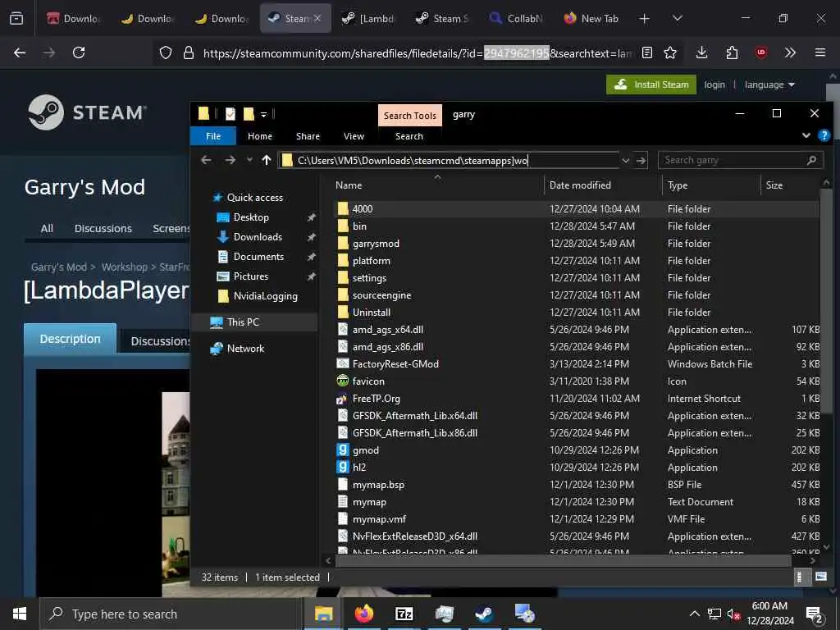Click the Steam login link

714,84
